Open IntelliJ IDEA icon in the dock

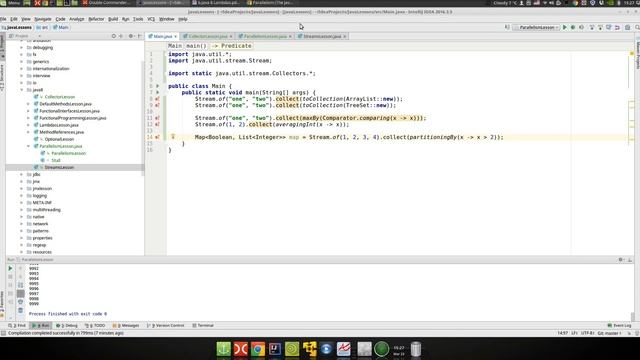(275, 349)
